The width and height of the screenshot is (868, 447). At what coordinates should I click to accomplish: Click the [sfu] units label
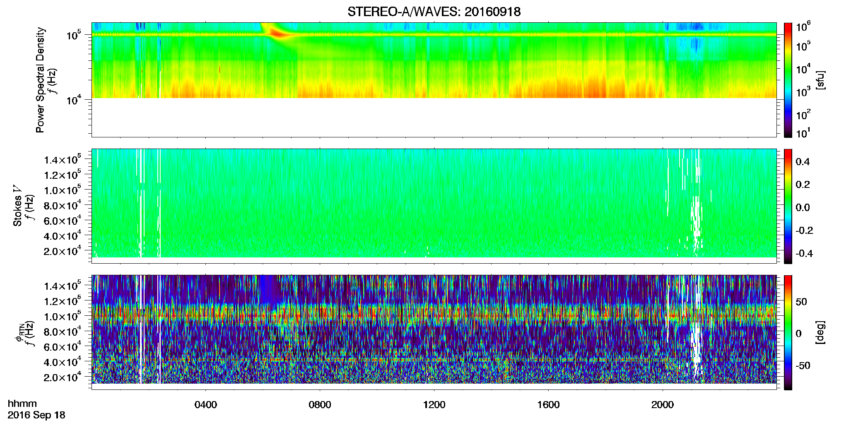(820, 80)
